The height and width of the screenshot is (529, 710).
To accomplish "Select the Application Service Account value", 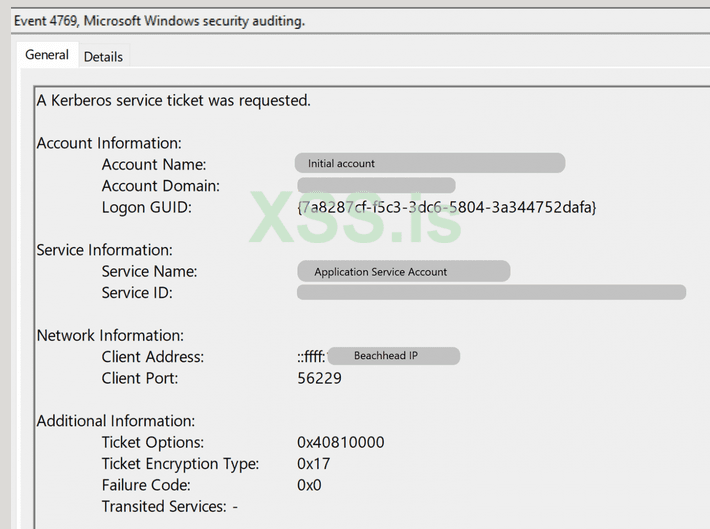I will coord(404,271).
